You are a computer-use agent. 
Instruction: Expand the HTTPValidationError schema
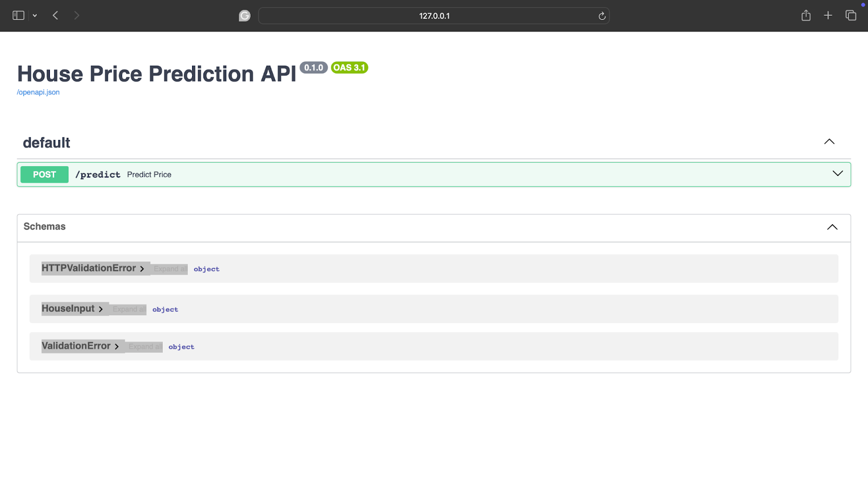click(92, 268)
